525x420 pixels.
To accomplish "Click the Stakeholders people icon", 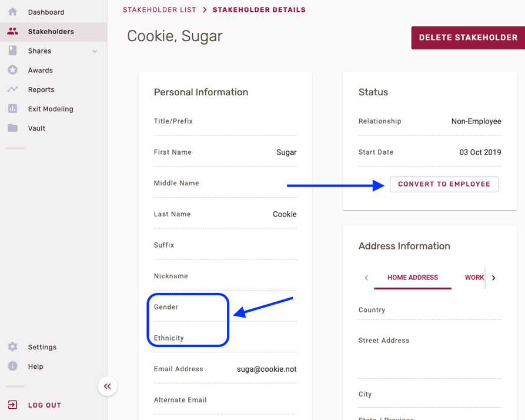I will (x=12, y=31).
